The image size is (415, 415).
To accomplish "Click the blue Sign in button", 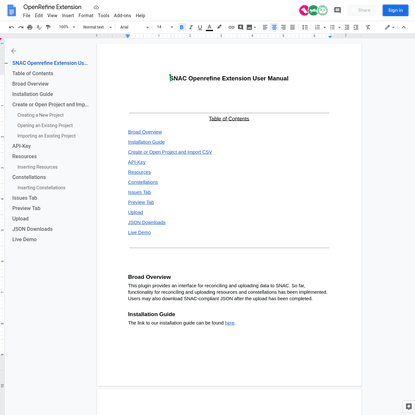I will [395, 10].
